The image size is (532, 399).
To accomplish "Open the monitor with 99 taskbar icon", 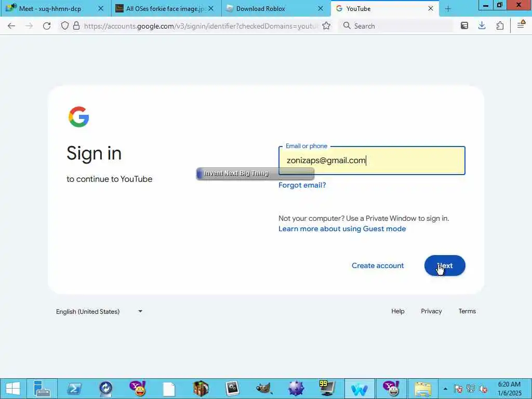I will point(327,389).
